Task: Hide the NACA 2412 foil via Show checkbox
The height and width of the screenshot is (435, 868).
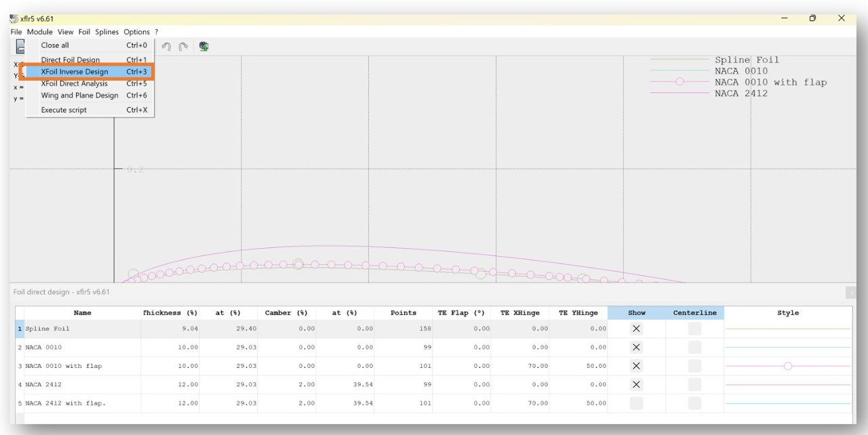Action: 636,384
